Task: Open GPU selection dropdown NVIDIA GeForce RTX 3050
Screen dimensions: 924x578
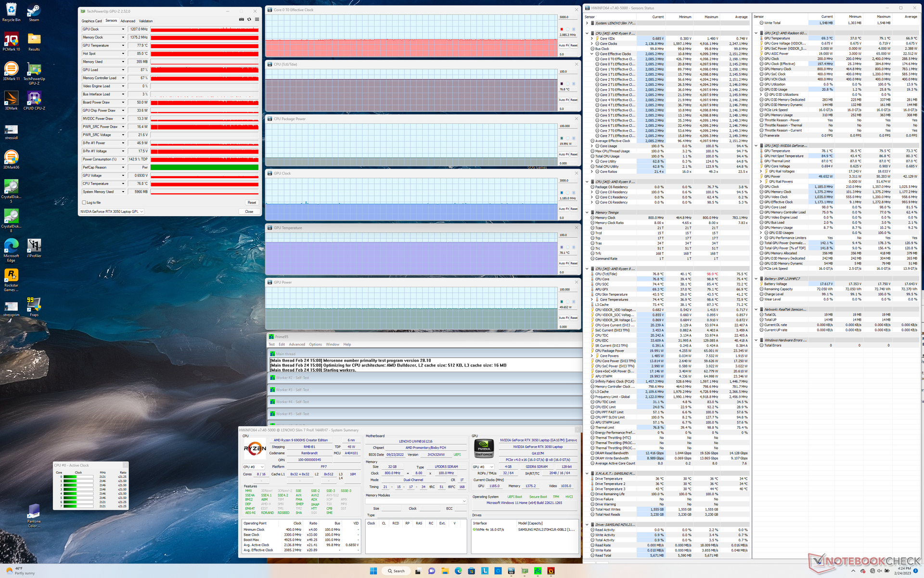Action: click(112, 211)
